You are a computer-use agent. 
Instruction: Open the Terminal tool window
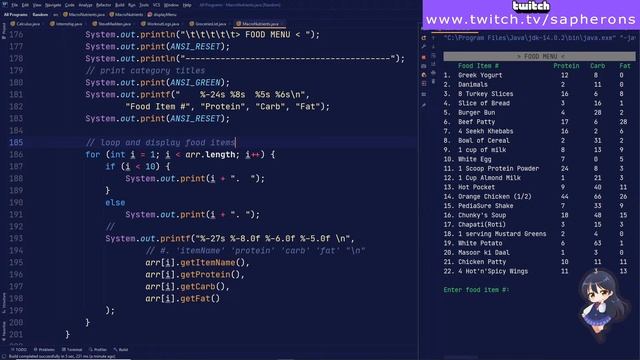tap(72, 350)
